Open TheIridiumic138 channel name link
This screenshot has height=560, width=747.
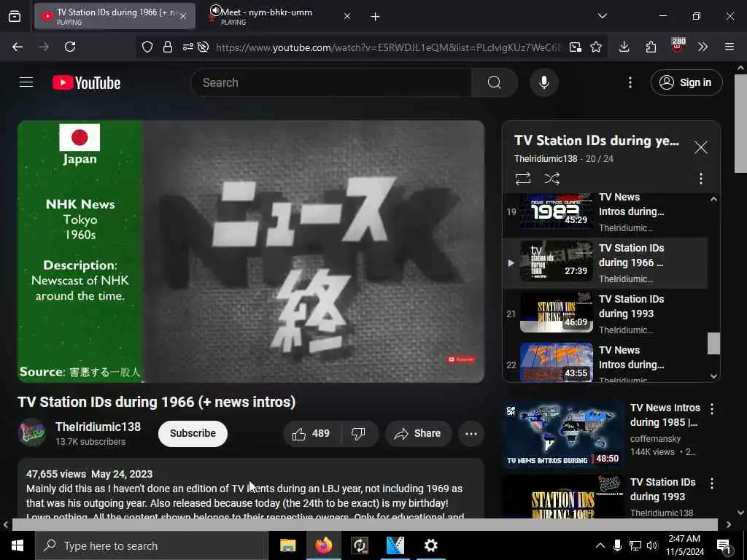(x=98, y=427)
